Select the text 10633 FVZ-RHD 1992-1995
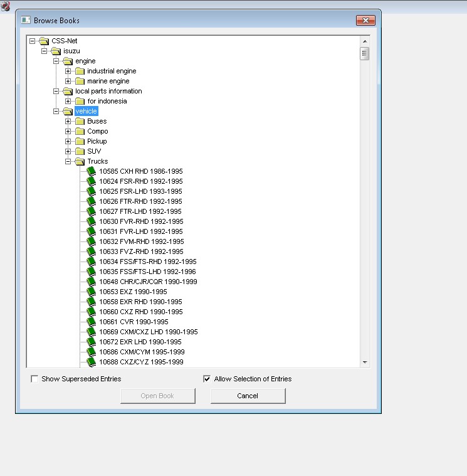Image resolution: width=467 pixels, height=476 pixels. coord(141,251)
